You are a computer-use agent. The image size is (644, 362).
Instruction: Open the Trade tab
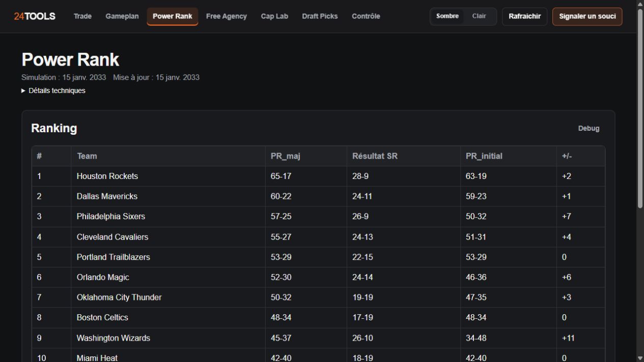coord(82,16)
